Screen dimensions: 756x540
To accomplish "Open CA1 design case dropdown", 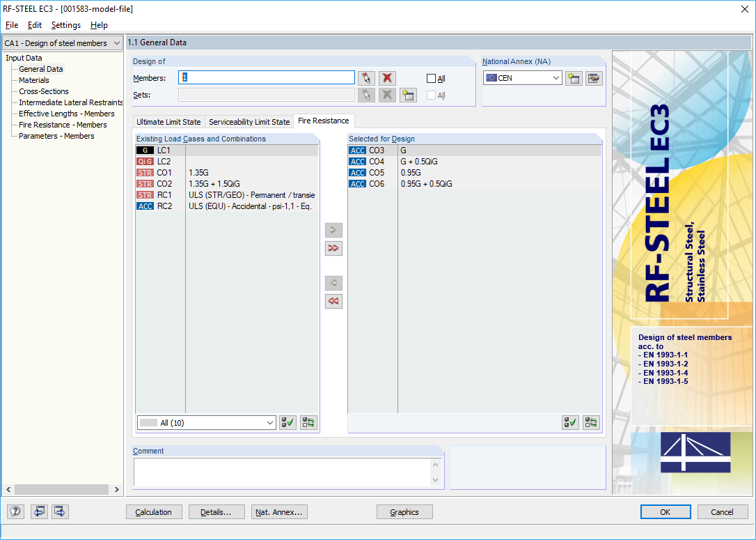I will pyautogui.click(x=62, y=43).
